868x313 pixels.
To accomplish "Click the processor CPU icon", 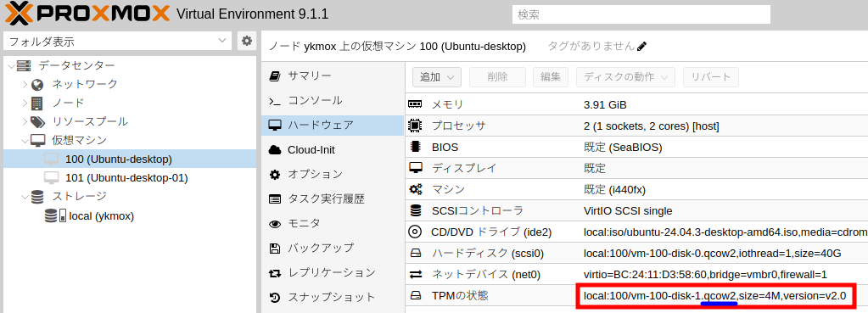I will (415, 126).
